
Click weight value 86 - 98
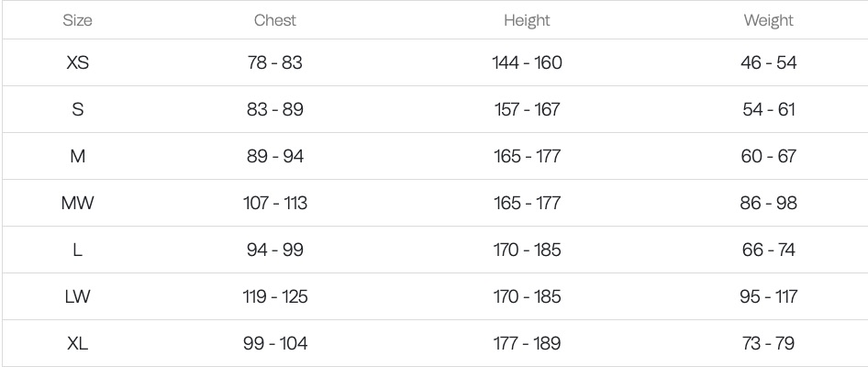click(768, 203)
